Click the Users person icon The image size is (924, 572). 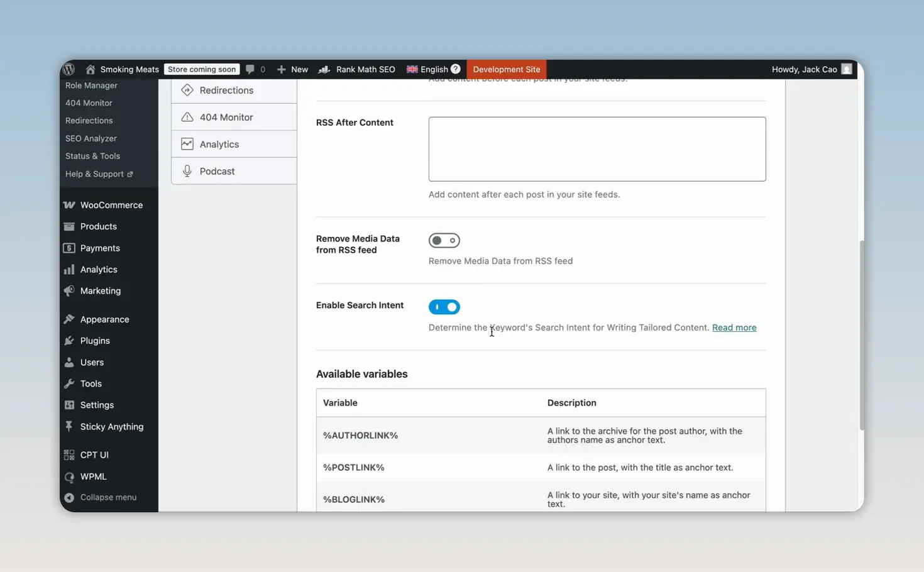[x=69, y=362]
